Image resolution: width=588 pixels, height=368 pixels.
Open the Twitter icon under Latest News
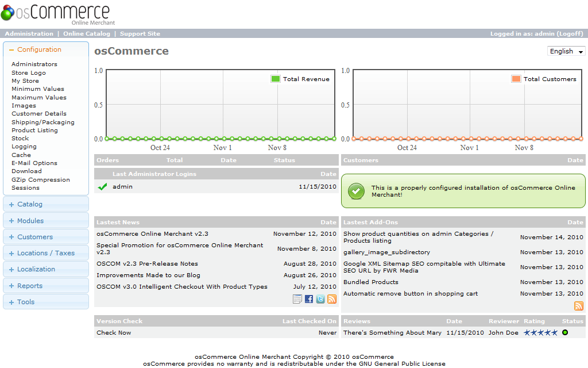[320, 299]
